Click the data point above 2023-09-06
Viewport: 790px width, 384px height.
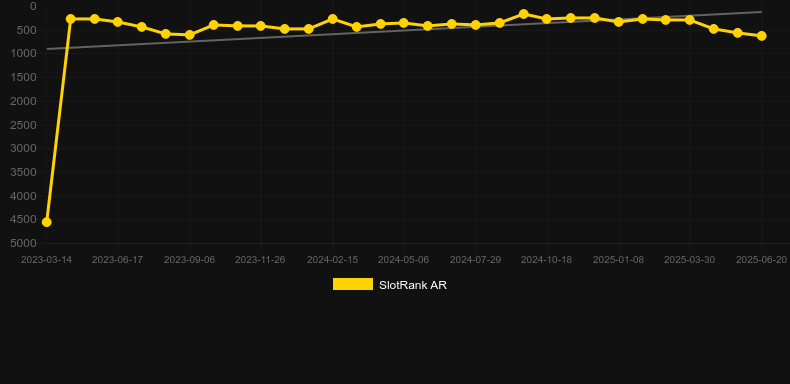click(189, 35)
